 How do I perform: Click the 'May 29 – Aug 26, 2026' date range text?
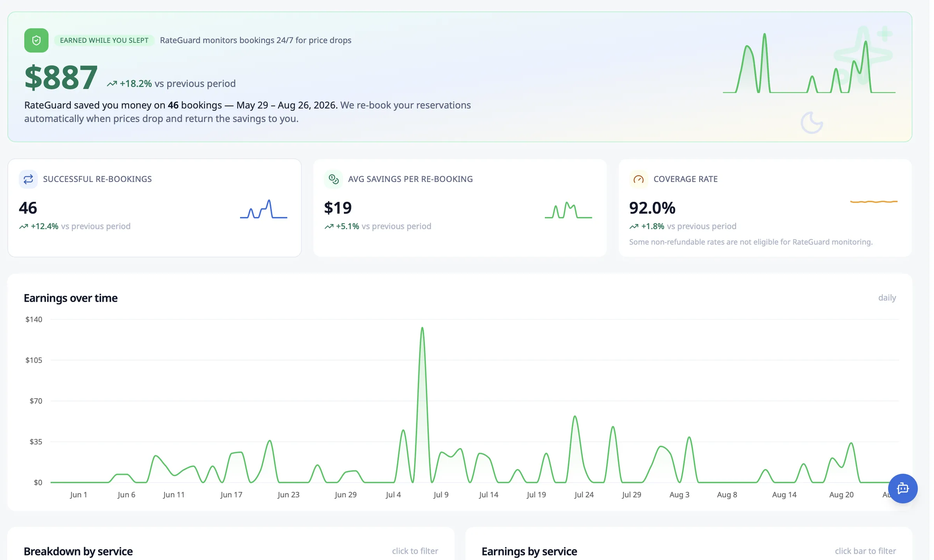(x=287, y=105)
